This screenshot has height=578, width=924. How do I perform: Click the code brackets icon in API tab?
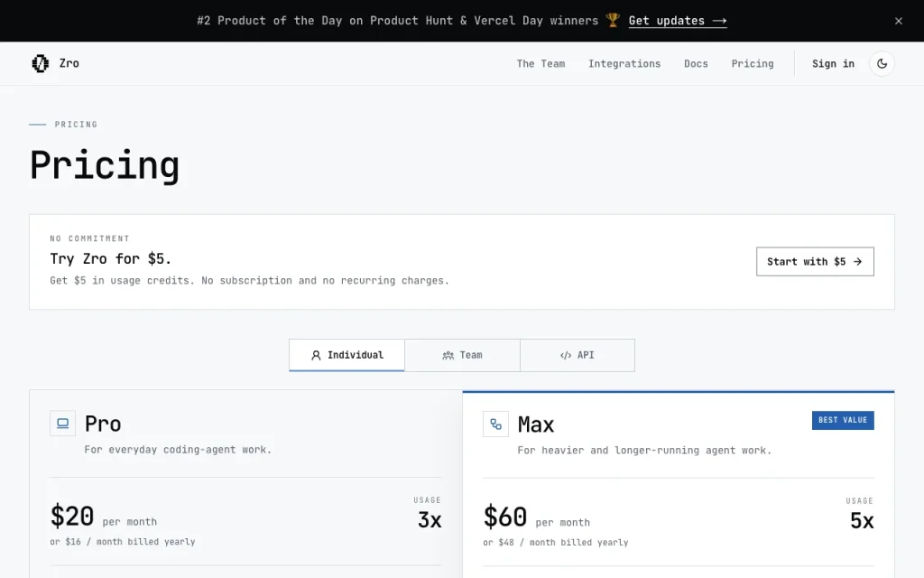coord(566,355)
